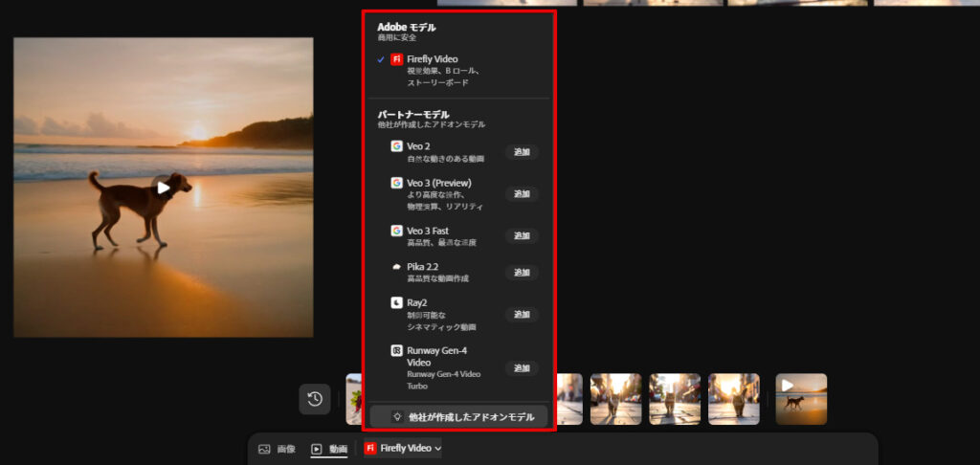The image size is (980, 465).
Task: Click the 高品質な動画作成 description under Pika 2.2
Action: [437, 278]
